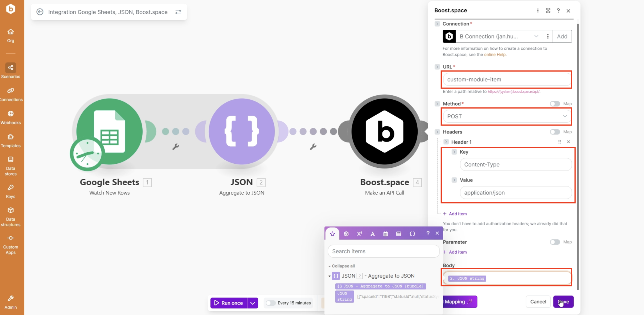Open the Boost.space panel help icon
The height and width of the screenshot is (315, 644).
(558, 11)
